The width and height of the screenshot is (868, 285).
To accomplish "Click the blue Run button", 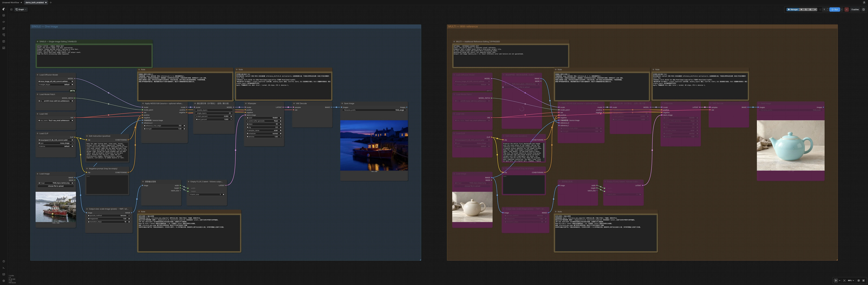I will click(x=835, y=9).
